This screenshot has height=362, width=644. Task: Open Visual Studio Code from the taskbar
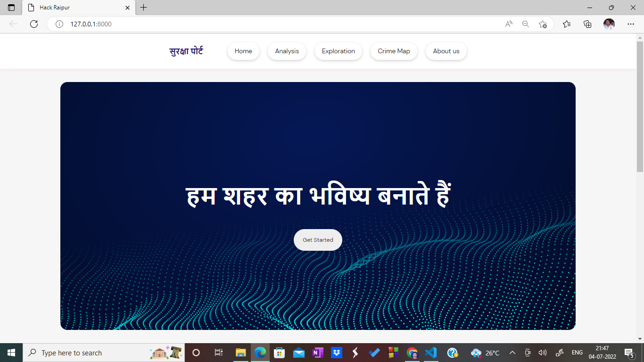pos(431,353)
